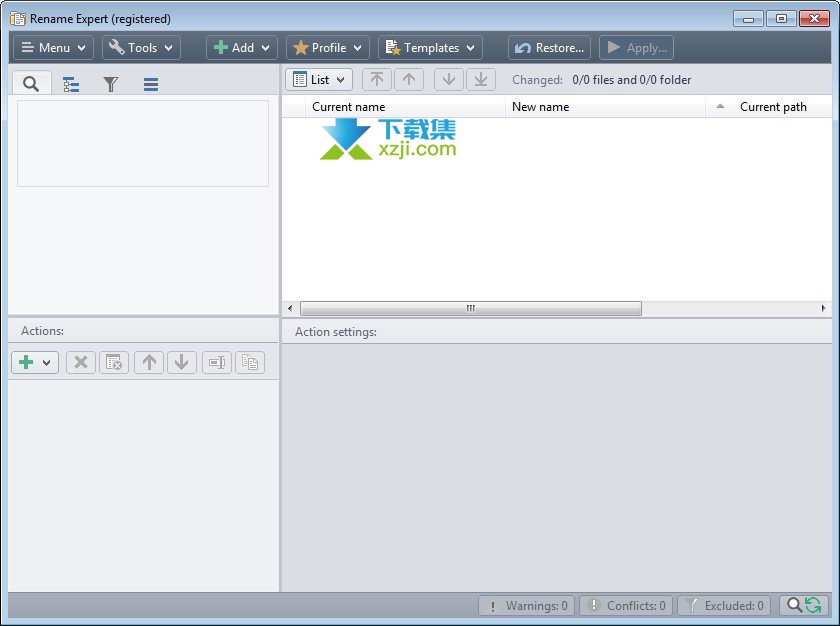Duplicate the selected action
840x626 pixels.
[x=250, y=363]
